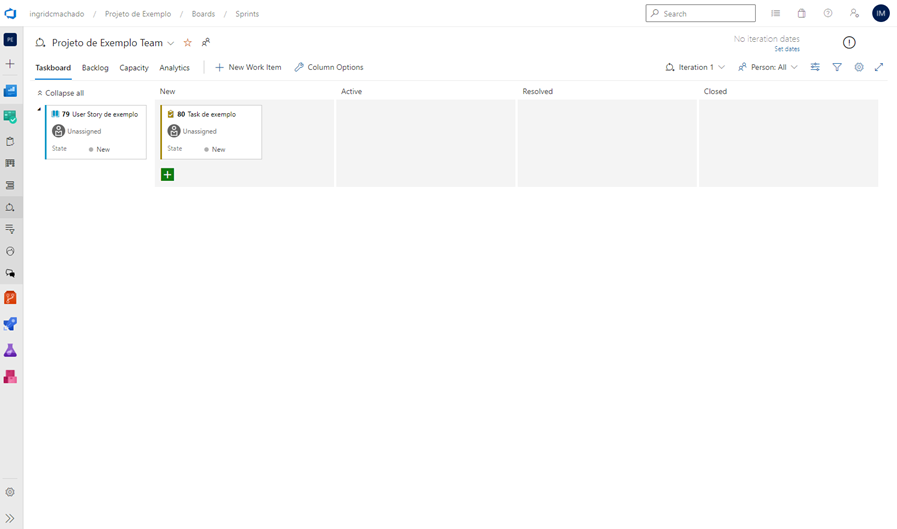Open Project settings gear in sidebar
This screenshot has height=529, width=897.
click(10, 492)
